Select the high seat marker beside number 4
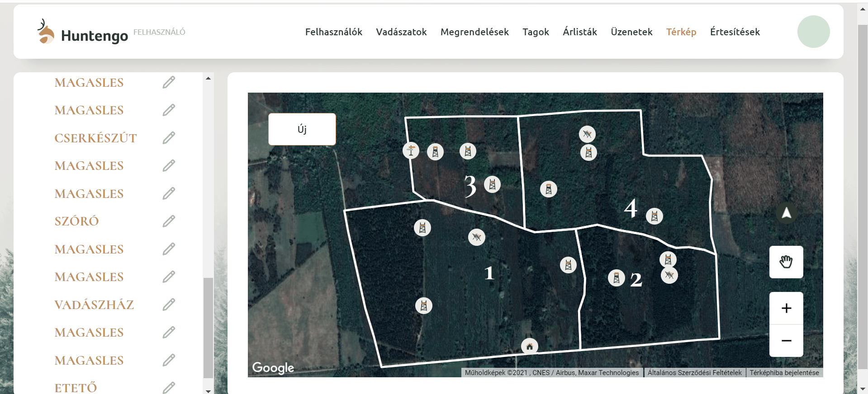The image size is (868, 394). [x=654, y=216]
